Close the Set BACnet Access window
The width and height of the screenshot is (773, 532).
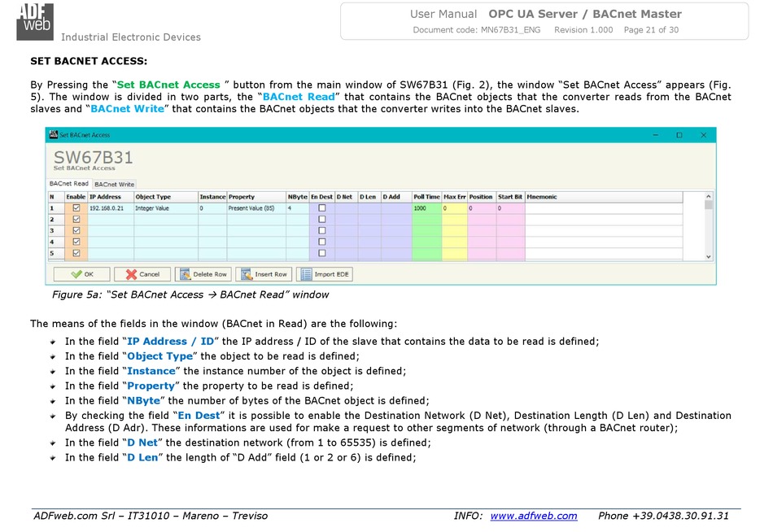pyautogui.click(x=704, y=134)
